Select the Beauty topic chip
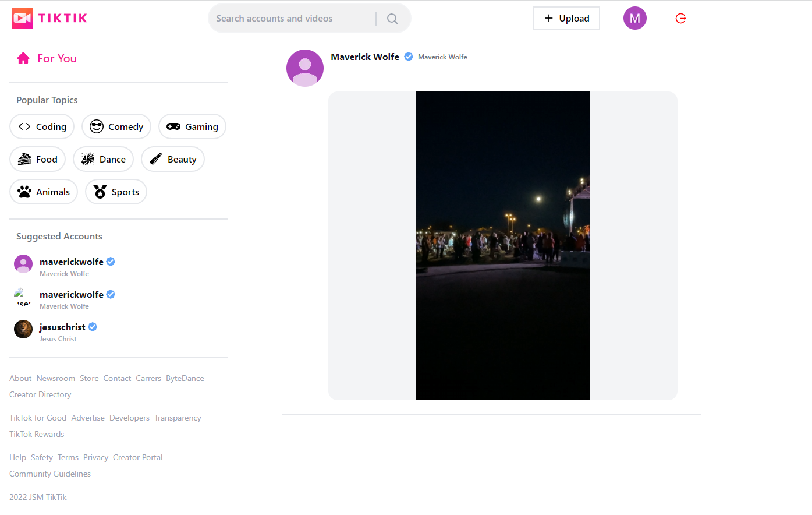 173,159
